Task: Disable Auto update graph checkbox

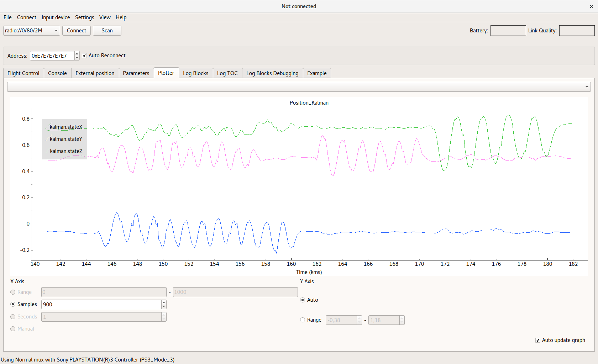Action: 538,340
